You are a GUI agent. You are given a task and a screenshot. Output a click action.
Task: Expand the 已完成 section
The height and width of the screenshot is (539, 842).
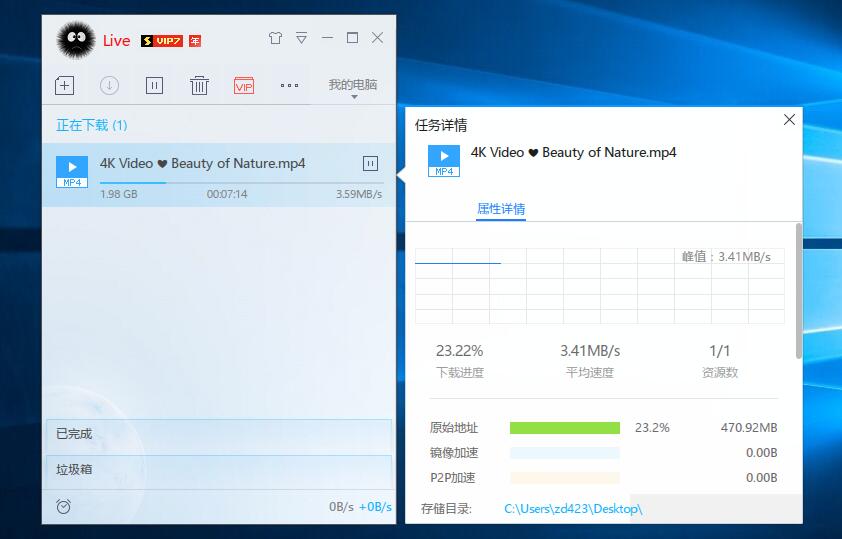click(x=218, y=434)
